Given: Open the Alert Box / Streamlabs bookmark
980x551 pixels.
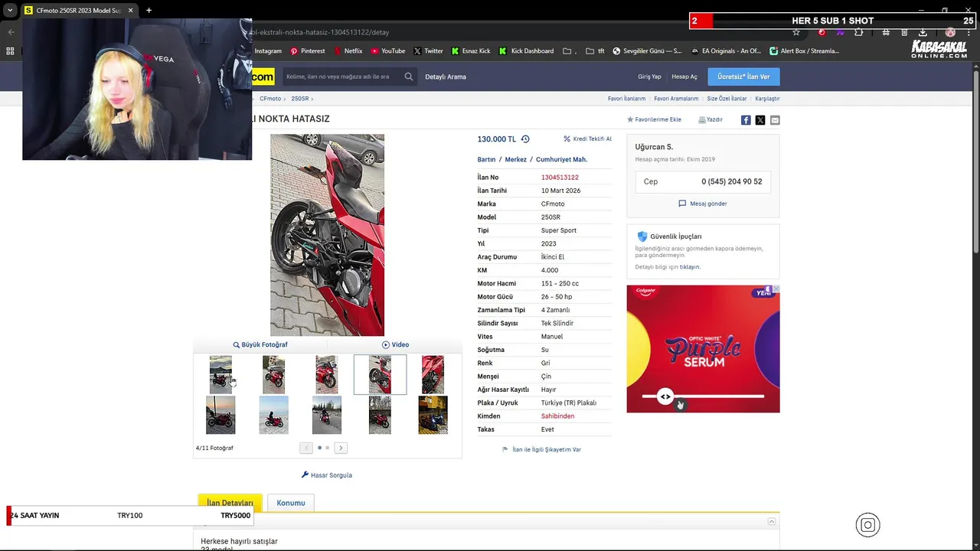Looking at the screenshot, I should (804, 51).
